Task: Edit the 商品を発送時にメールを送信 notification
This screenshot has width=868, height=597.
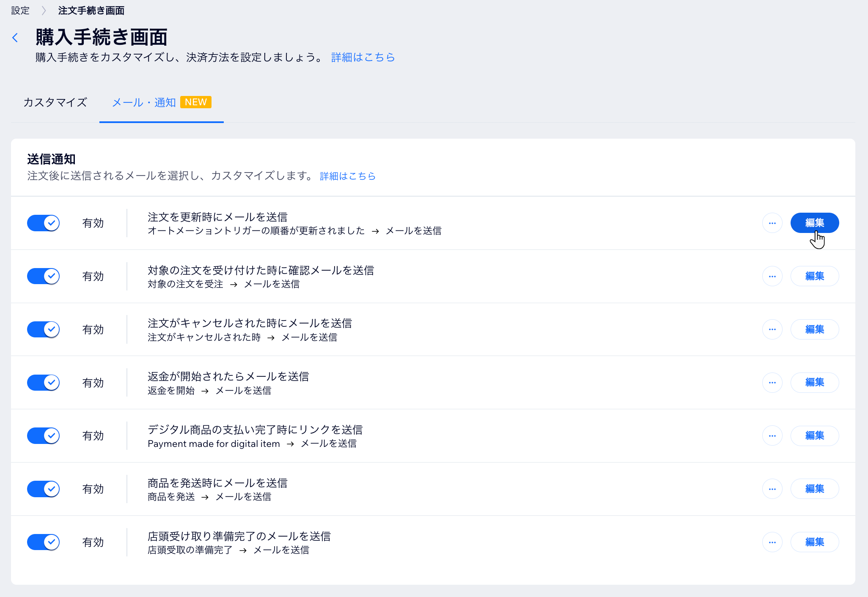Action: tap(815, 489)
